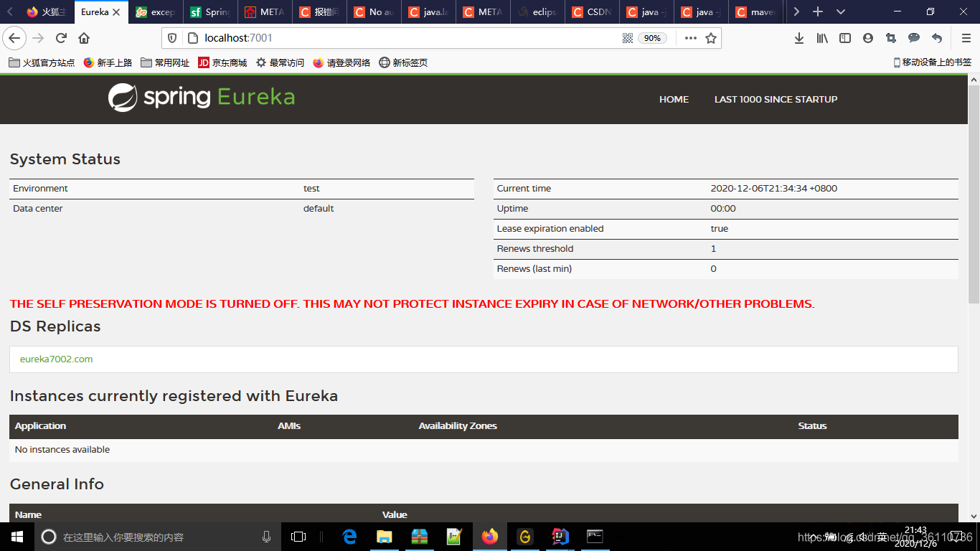980x551 pixels.
Task: Open the tracking protection shield icon
Action: click(x=172, y=38)
